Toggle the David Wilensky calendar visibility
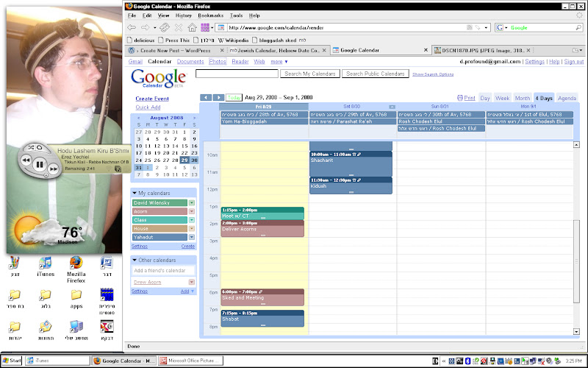The width and height of the screenshot is (588, 368). pyautogui.click(x=159, y=203)
